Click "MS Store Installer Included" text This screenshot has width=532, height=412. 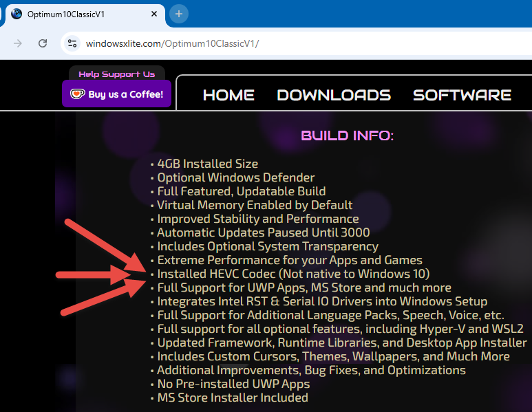click(232, 398)
